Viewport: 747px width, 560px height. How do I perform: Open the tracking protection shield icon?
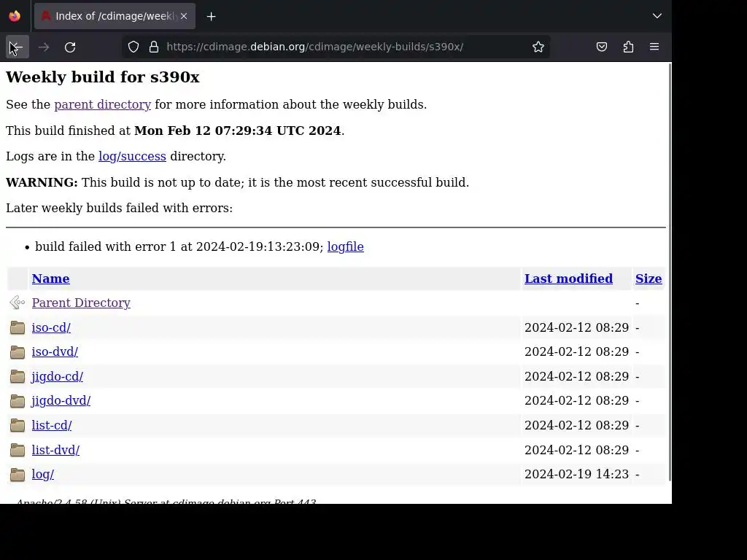click(133, 47)
